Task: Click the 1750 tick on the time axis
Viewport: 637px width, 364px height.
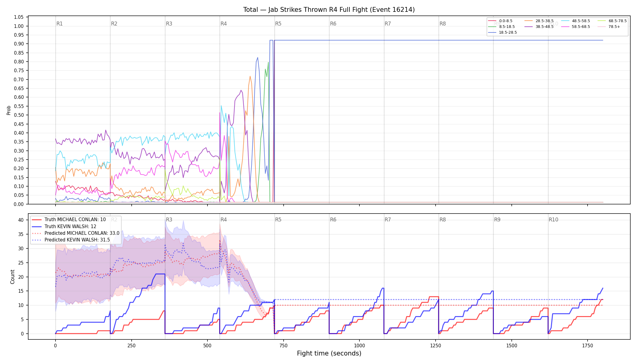Action: pos(588,345)
